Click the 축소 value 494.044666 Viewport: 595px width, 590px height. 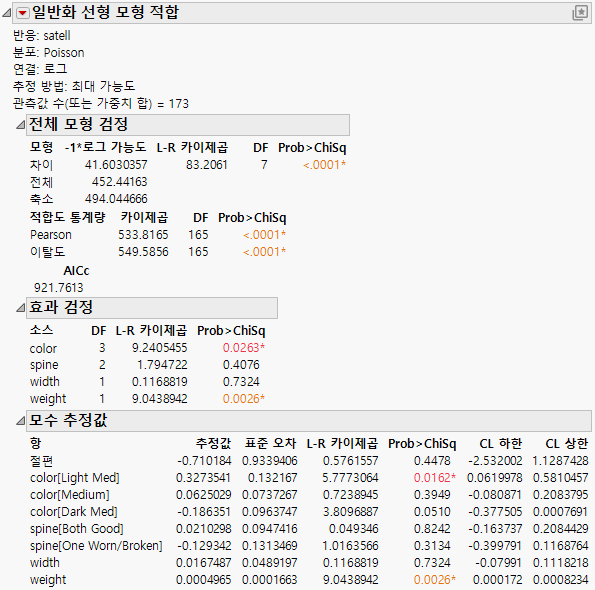pyautogui.click(x=116, y=198)
